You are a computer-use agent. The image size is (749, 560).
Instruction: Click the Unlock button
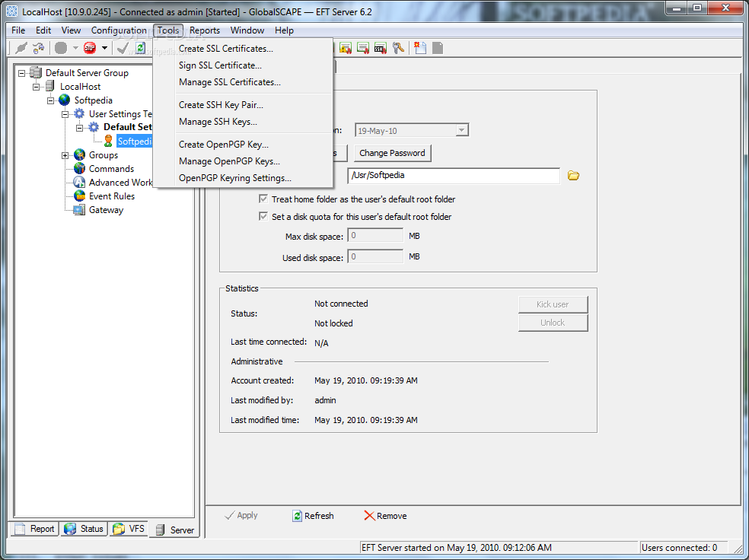pos(553,323)
